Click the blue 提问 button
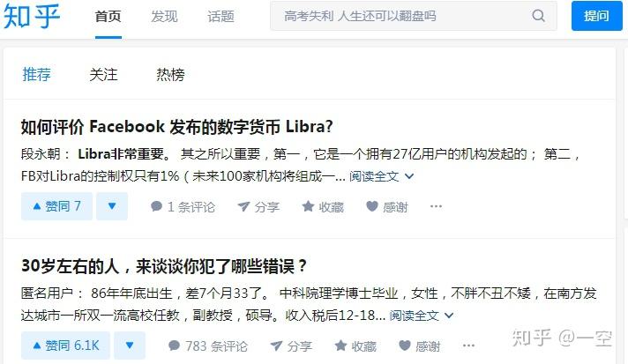Viewport: 628px width, 364px height. pyautogui.click(x=597, y=16)
